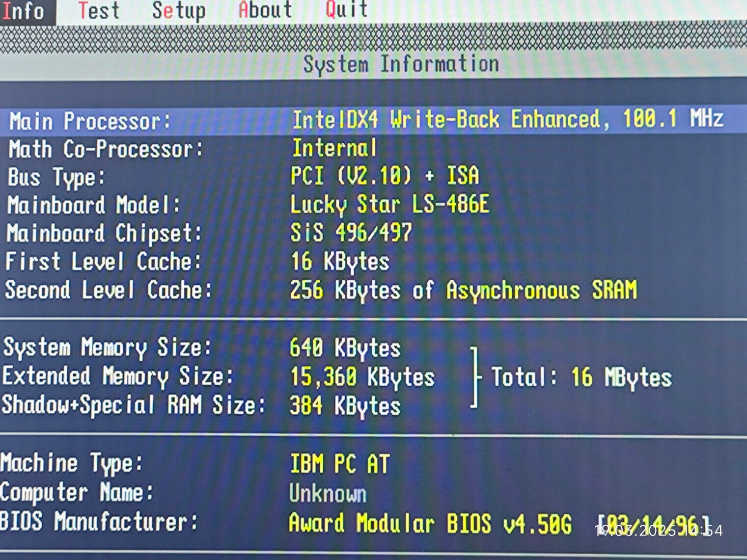Click the System Information title
This screenshot has height=560, width=747.
(x=401, y=64)
